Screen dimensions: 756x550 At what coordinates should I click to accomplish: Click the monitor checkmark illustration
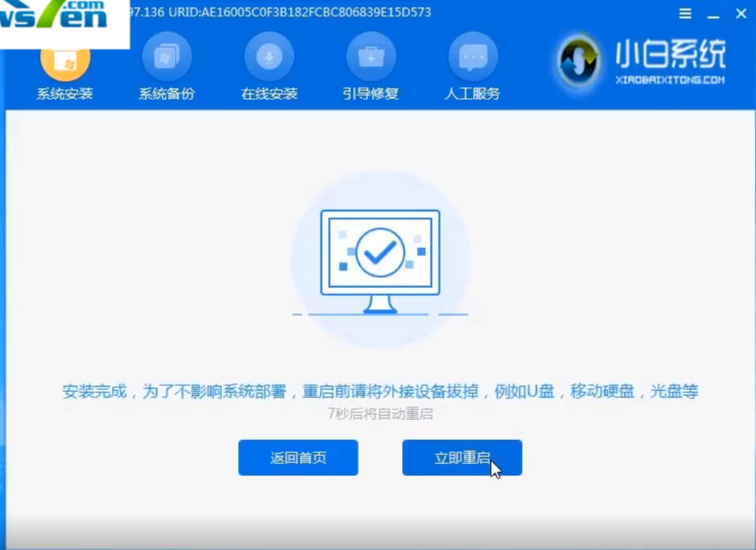(x=379, y=258)
